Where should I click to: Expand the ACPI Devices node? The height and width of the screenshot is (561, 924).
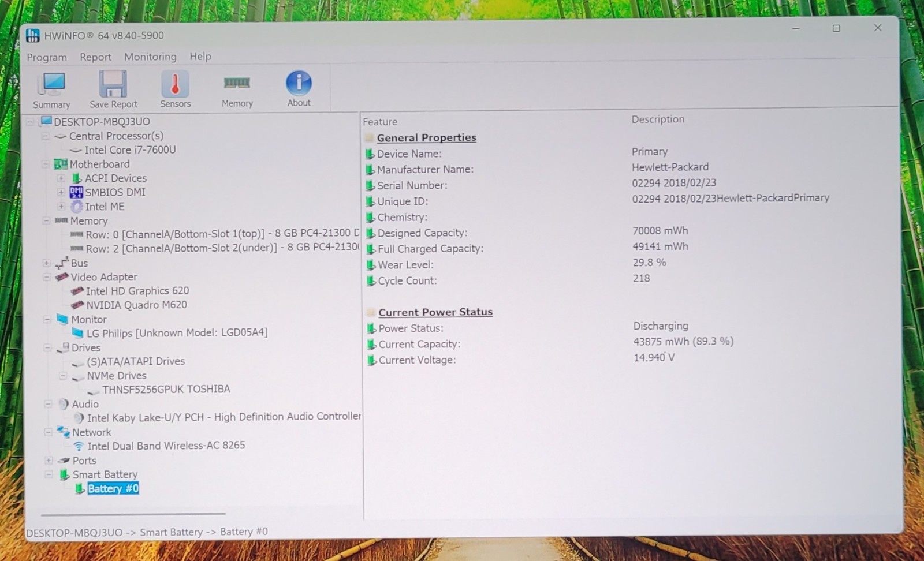[61, 178]
